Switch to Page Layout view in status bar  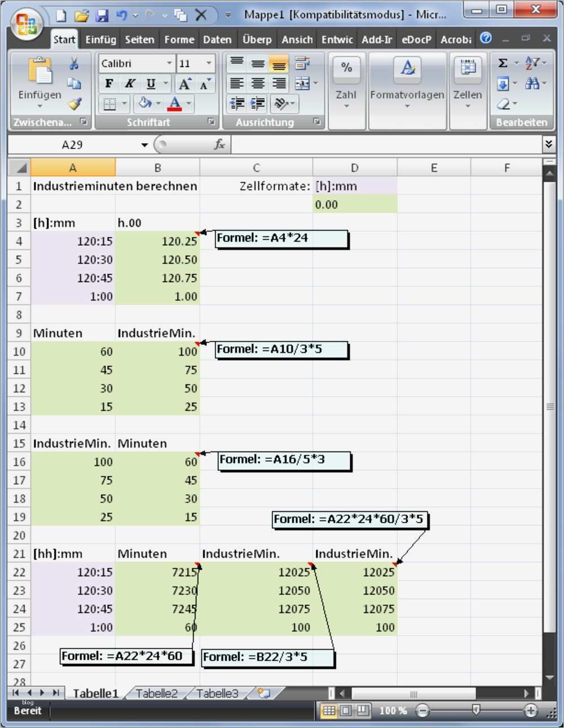point(346,711)
